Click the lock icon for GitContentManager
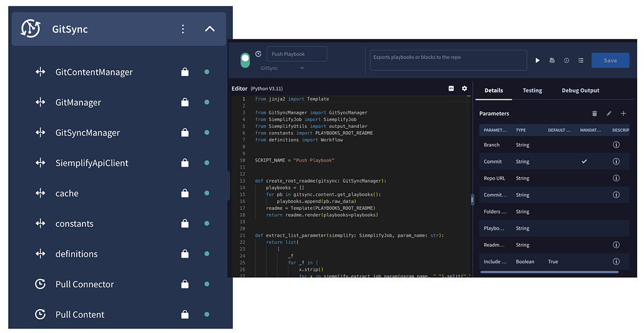The image size is (644, 333). 185,72
